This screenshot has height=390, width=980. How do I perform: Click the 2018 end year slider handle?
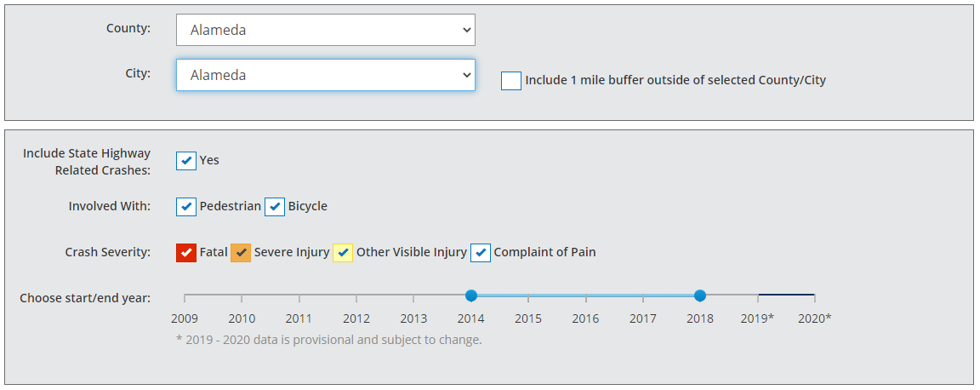700,295
